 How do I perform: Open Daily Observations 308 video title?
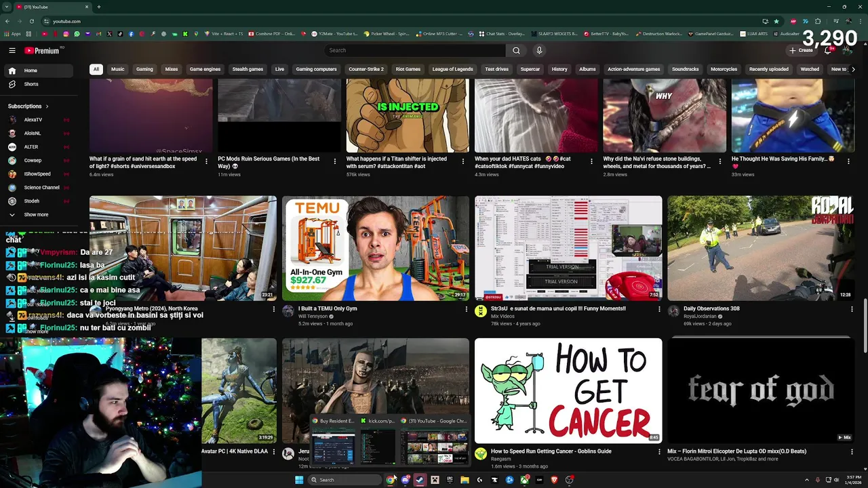point(711,308)
